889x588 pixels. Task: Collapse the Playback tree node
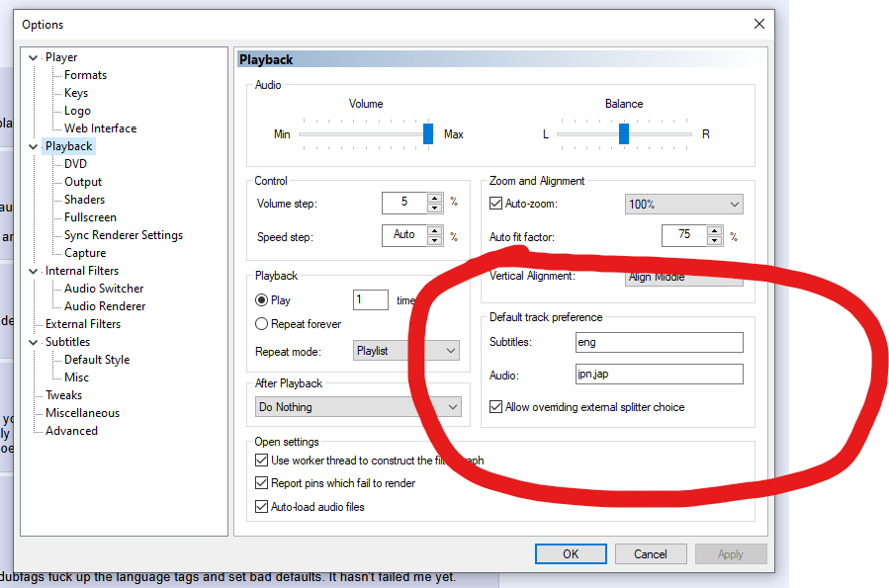tap(33, 146)
